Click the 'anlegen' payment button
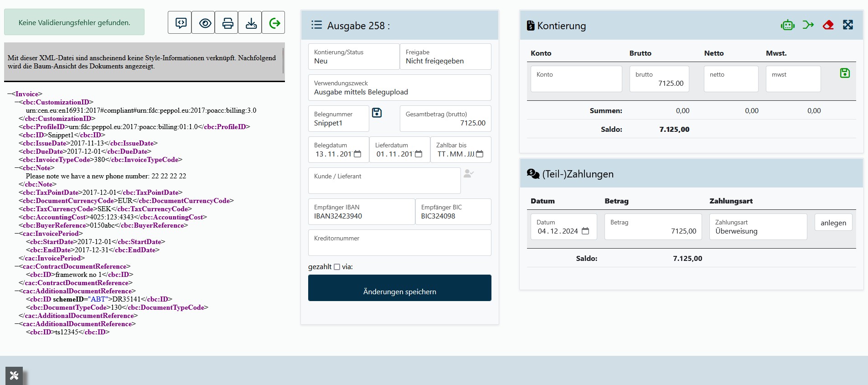The height and width of the screenshot is (385, 868). click(x=833, y=223)
